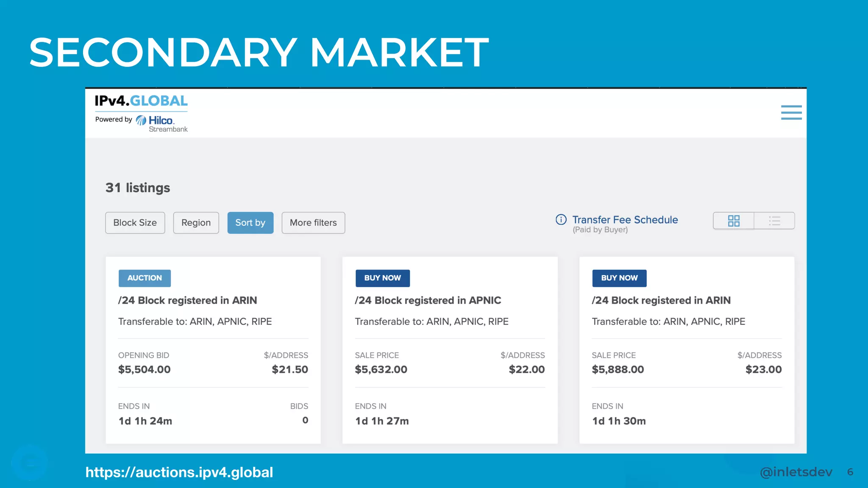Click the Hilco Streambank logo

[x=161, y=124]
